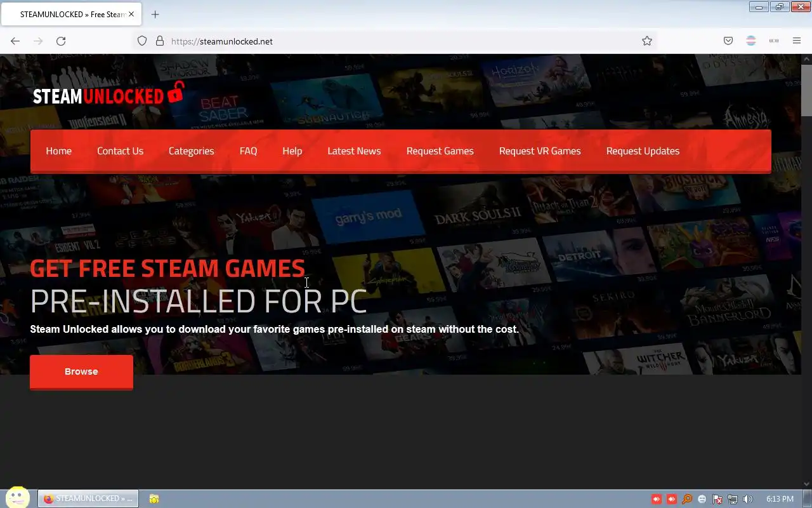
Task: Click the extension icon left of the menu button
Action: click(x=774, y=41)
